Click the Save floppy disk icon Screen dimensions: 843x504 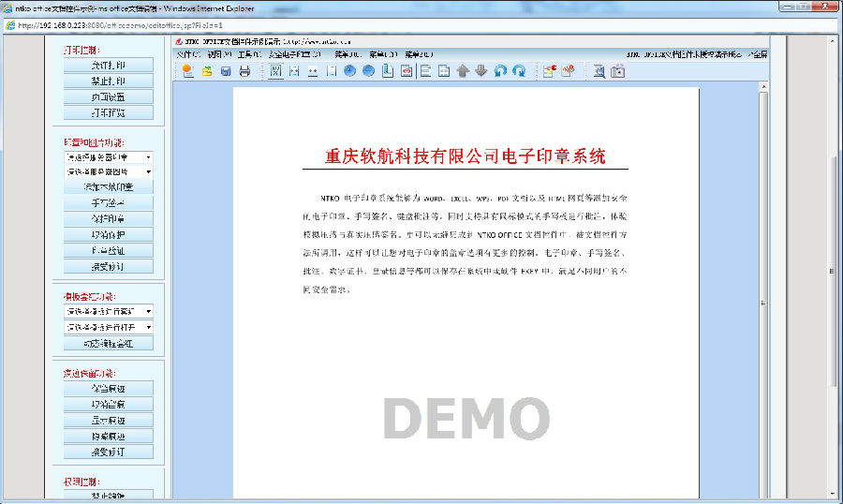[x=226, y=71]
